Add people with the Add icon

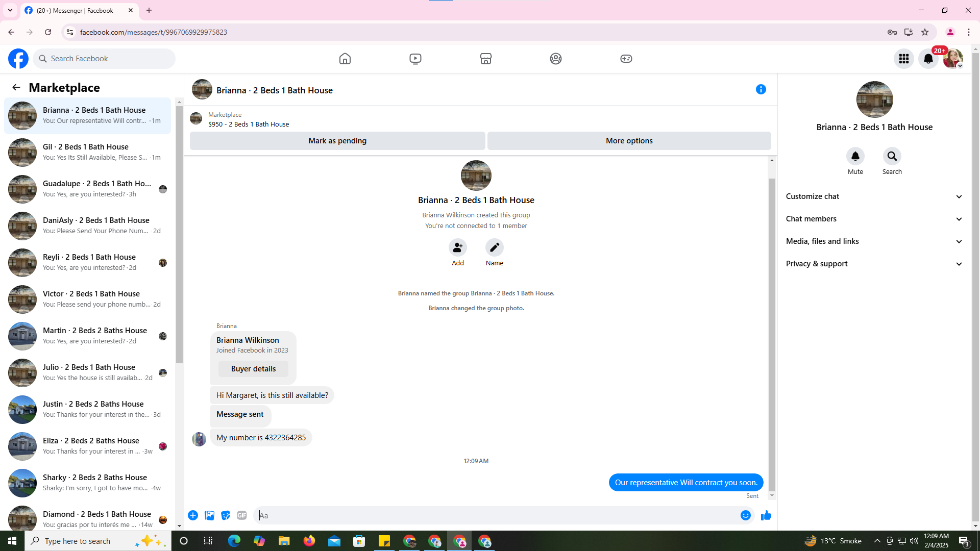coord(458,247)
